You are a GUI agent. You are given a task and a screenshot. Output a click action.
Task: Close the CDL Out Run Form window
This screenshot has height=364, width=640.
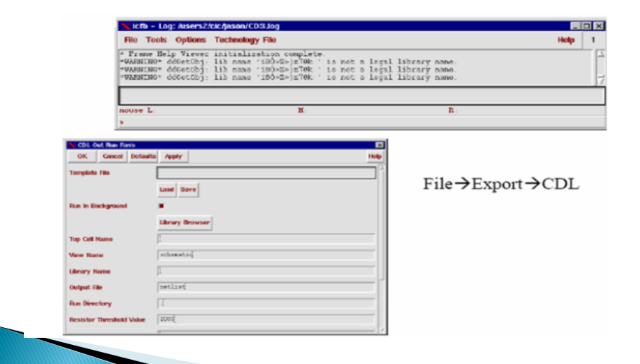pyautogui.click(x=380, y=145)
